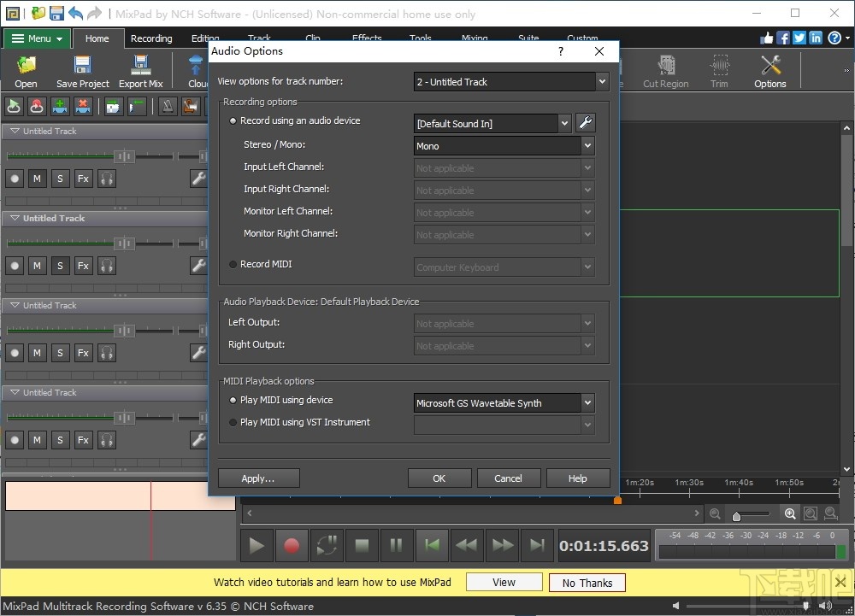Screen dimensions: 855x616
Task: Click No Thanks on the tutorial banner
Action: (587, 583)
